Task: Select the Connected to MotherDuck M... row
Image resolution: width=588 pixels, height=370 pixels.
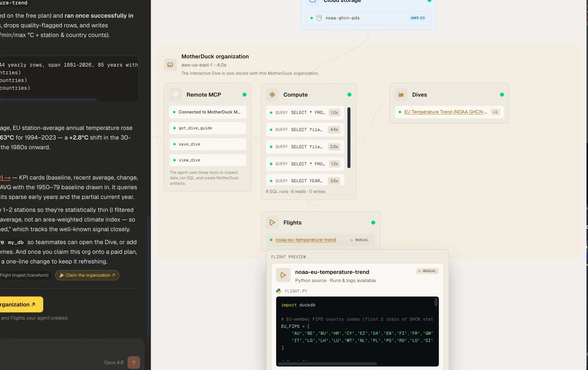Action: coord(208,112)
